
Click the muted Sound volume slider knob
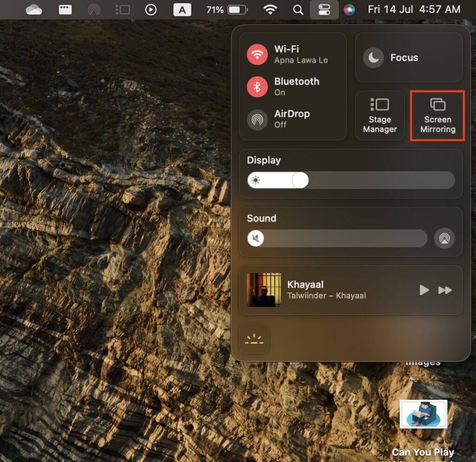[x=256, y=239]
